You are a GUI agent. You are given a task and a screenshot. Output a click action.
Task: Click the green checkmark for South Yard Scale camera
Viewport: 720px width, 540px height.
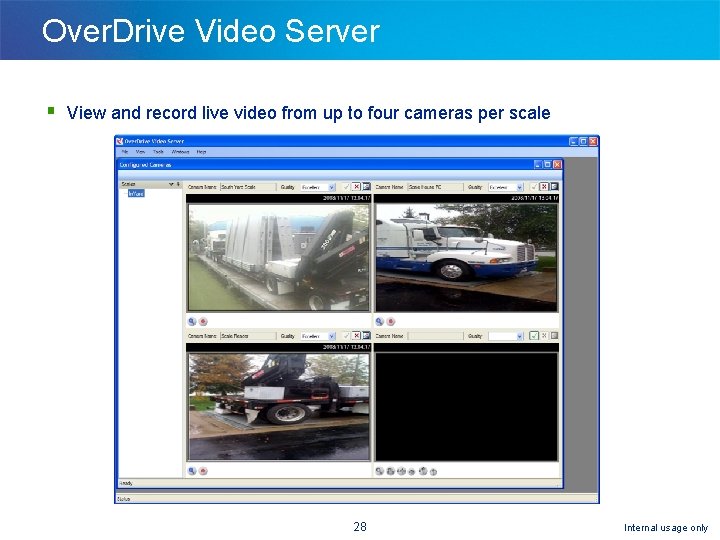(346, 187)
